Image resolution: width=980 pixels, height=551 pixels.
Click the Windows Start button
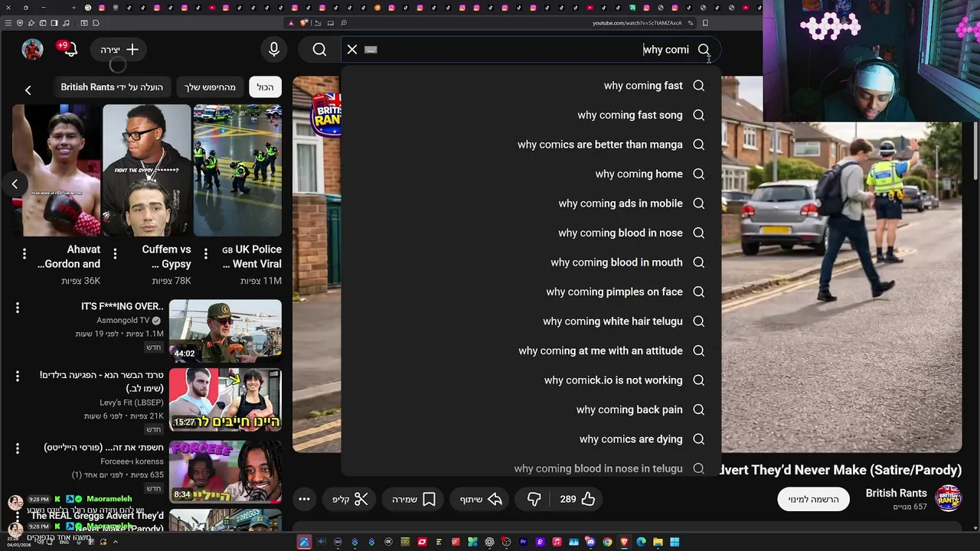pyautogui.click(x=675, y=542)
